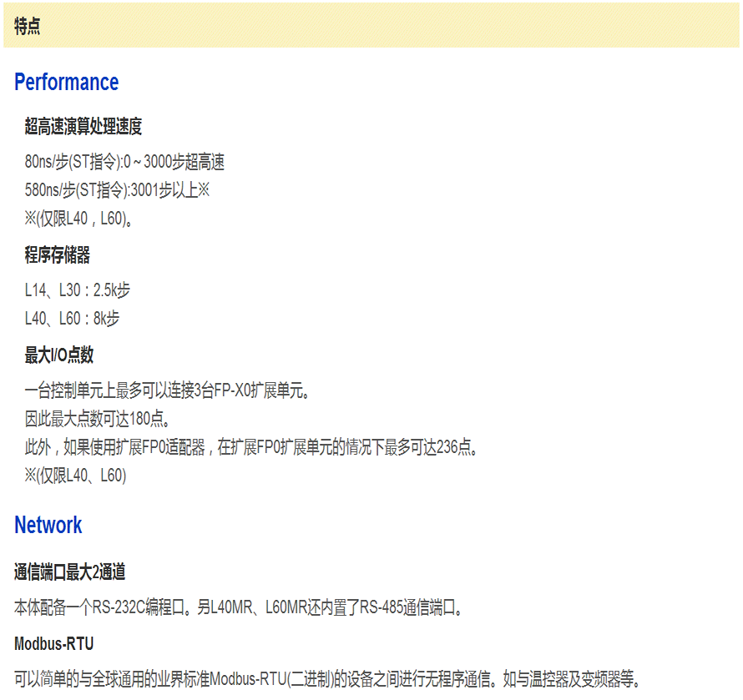This screenshot has width=743, height=700.
Task: Select the 程序存储器 subheading
Action: pyautogui.click(x=58, y=255)
